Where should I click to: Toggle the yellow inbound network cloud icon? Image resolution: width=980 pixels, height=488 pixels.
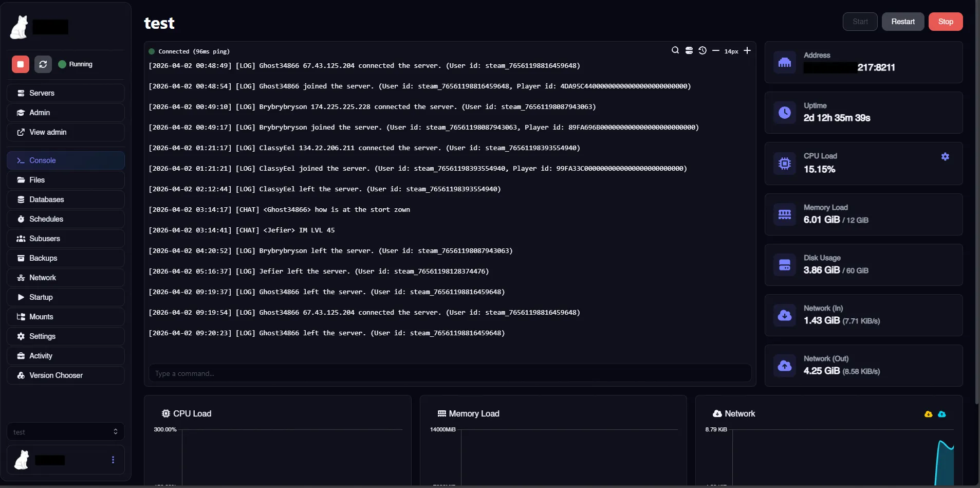pyautogui.click(x=928, y=414)
